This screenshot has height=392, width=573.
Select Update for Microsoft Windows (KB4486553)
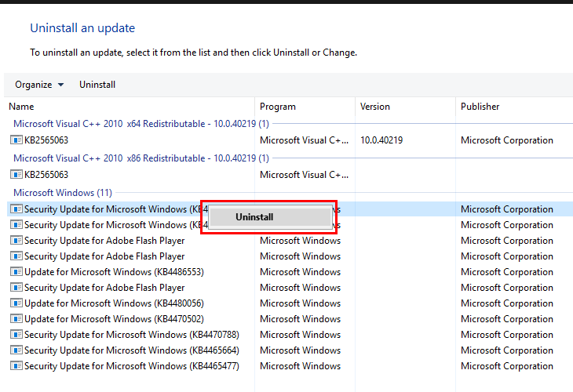pyautogui.click(x=114, y=272)
